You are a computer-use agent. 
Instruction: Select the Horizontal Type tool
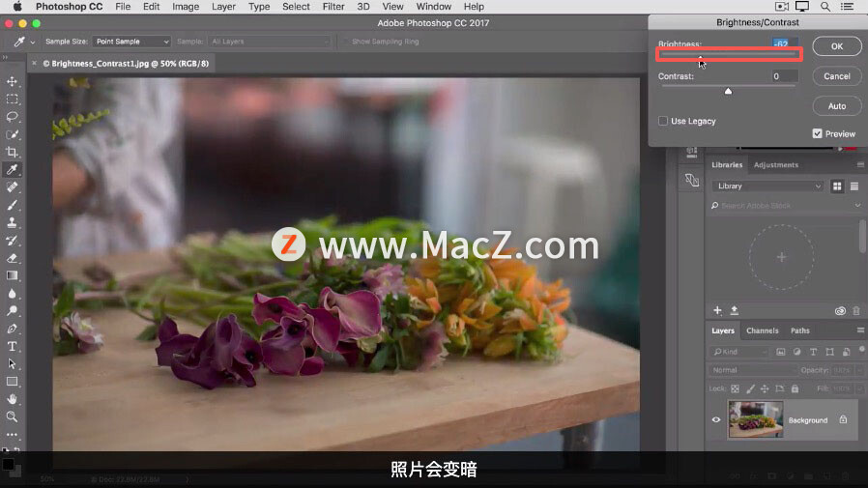12,346
